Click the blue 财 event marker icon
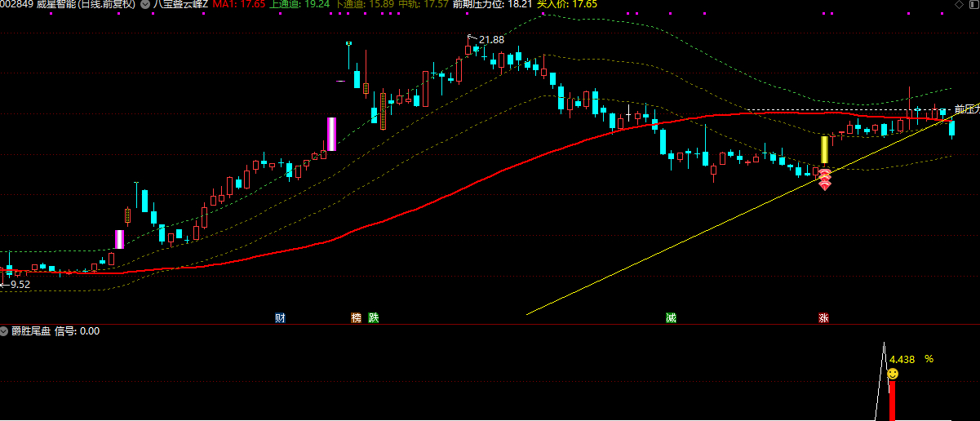The width and height of the screenshot is (980, 421). click(x=280, y=317)
